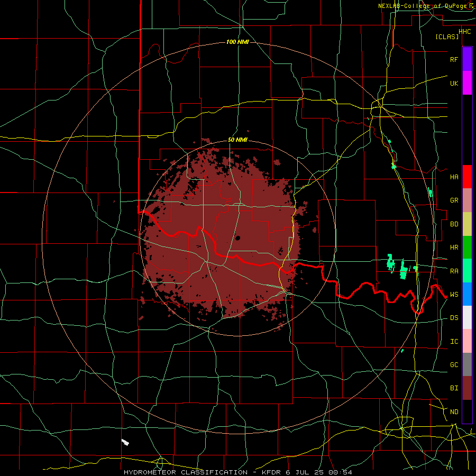Click the 'RA' legend label
The image size is (476, 476).
tap(454, 271)
